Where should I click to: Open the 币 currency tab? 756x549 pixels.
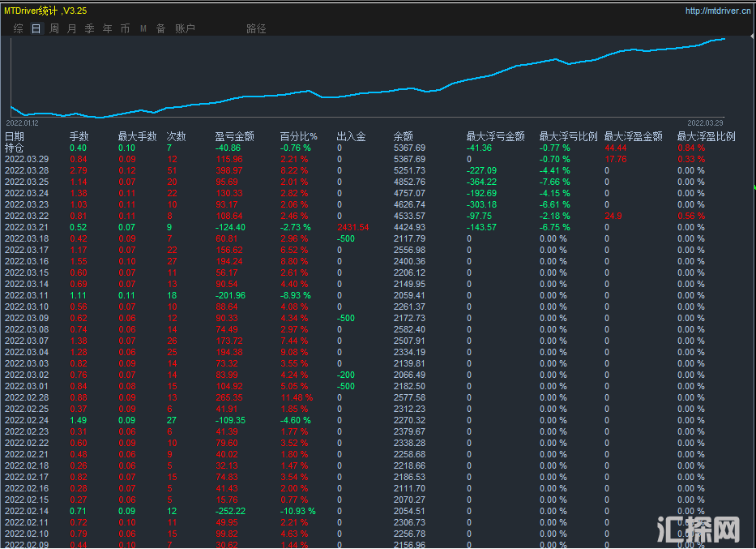[126, 28]
